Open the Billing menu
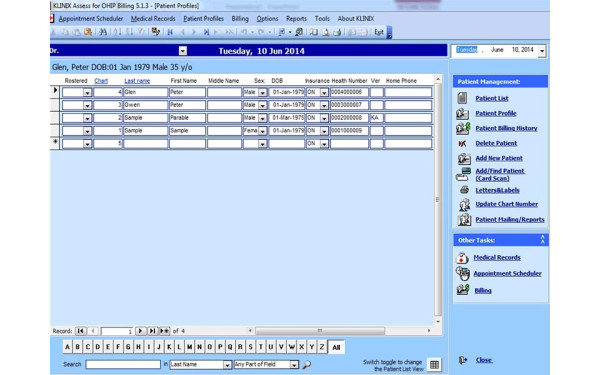This screenshot has width=600, height=375. (x=240, y=18)
